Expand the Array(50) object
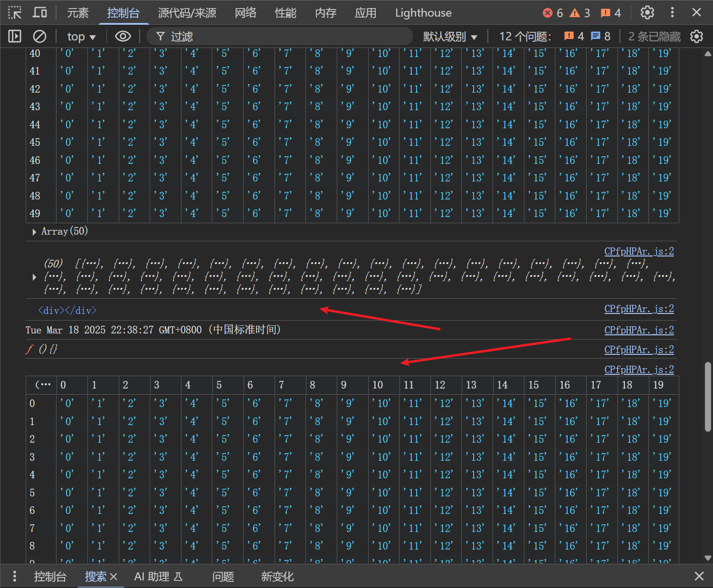This screenshot has width=713, height=588. pos(34,232)
